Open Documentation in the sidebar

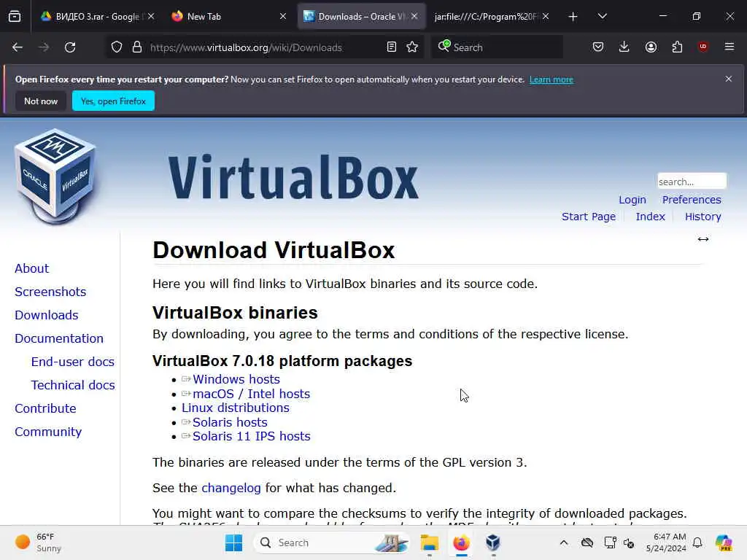coord(59,338)
